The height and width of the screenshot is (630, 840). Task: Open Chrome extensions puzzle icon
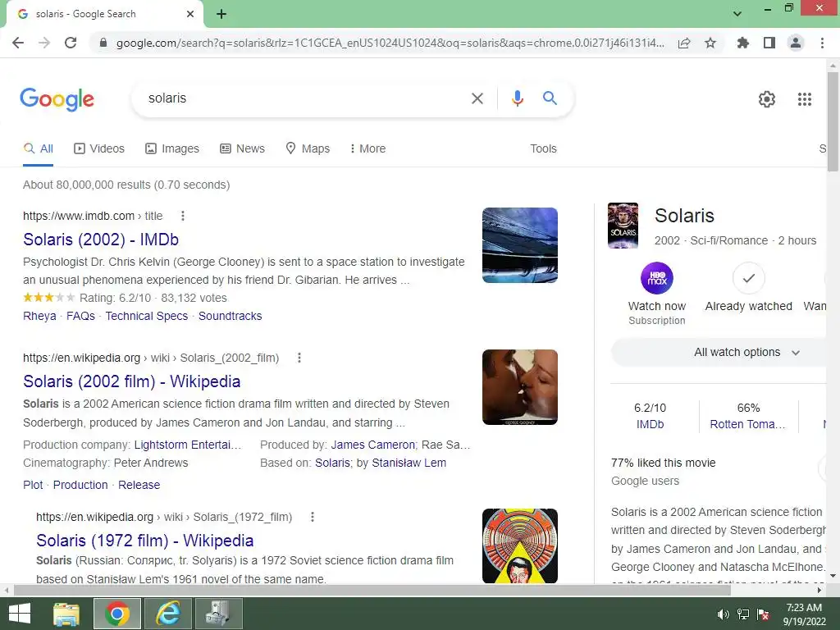click(743, 43)
